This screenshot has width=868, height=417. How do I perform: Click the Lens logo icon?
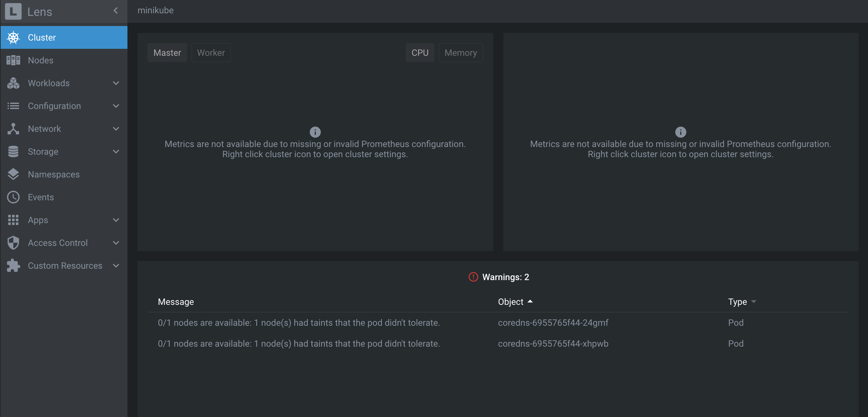point(13,11)
